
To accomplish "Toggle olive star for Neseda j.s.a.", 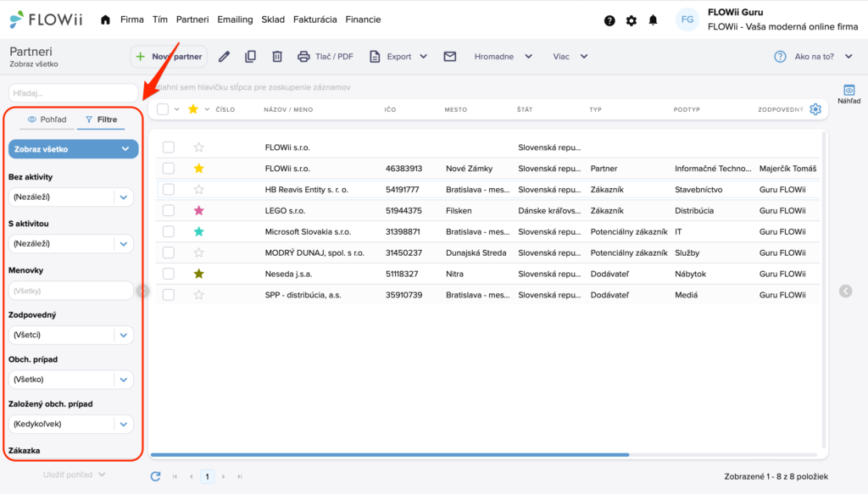I will pos(198,274).
